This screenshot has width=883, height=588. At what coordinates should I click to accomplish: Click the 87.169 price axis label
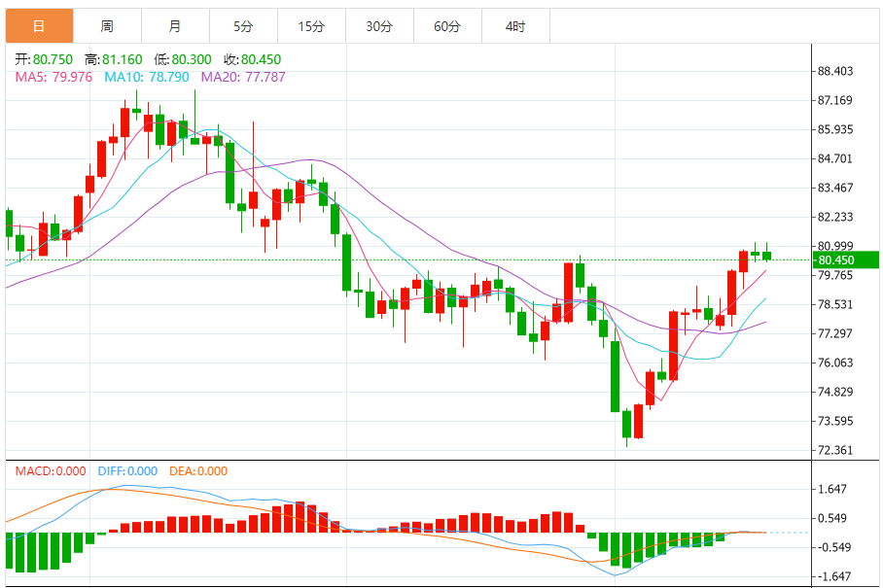point(835,100)
